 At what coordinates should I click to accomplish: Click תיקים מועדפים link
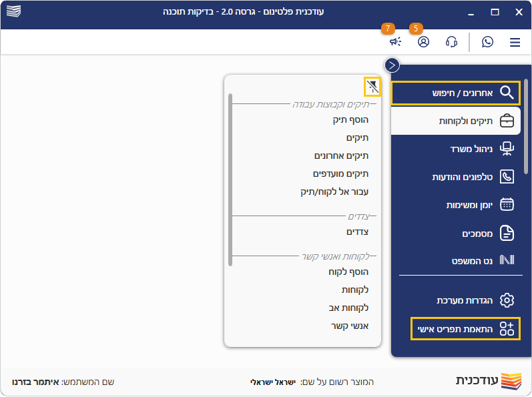(x=340, y=173)
